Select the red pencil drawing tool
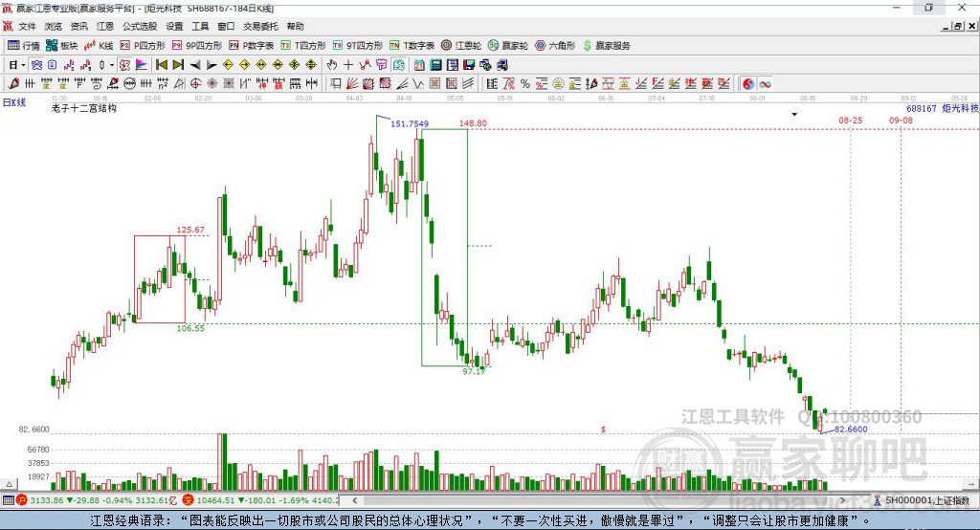 (x=13, y=84)
